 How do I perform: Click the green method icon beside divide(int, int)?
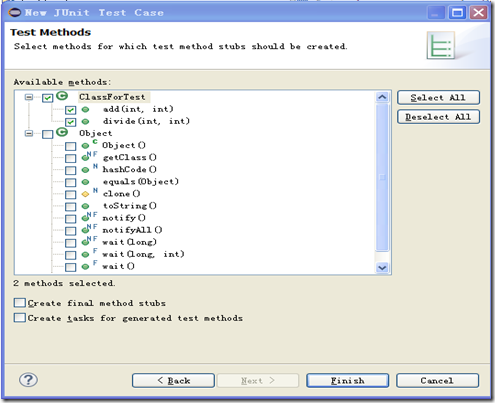click(x=85, y=121)
